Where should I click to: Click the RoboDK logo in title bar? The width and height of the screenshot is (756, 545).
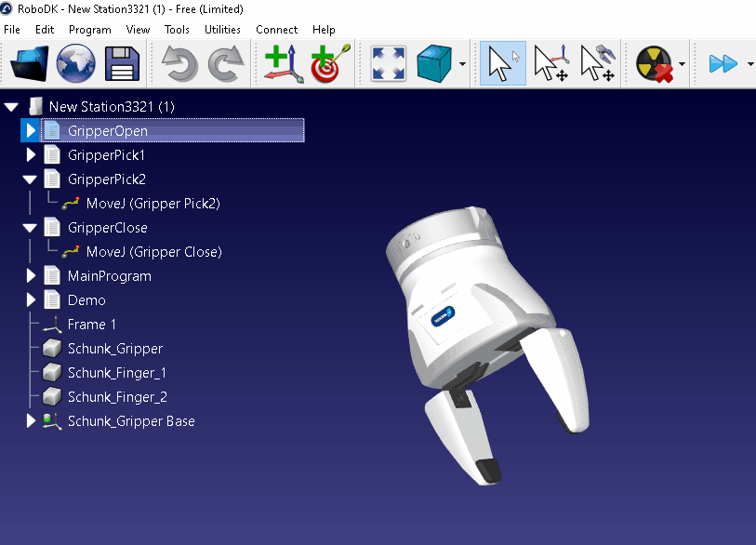point(7,8)
